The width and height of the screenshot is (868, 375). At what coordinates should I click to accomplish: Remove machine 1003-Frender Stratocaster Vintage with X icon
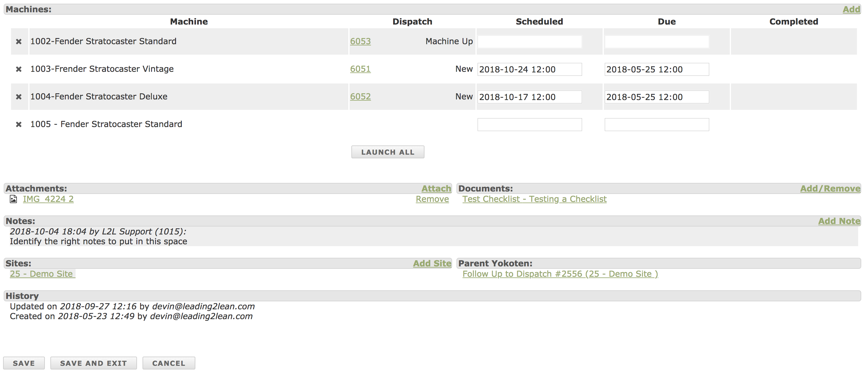coord(19,69)
